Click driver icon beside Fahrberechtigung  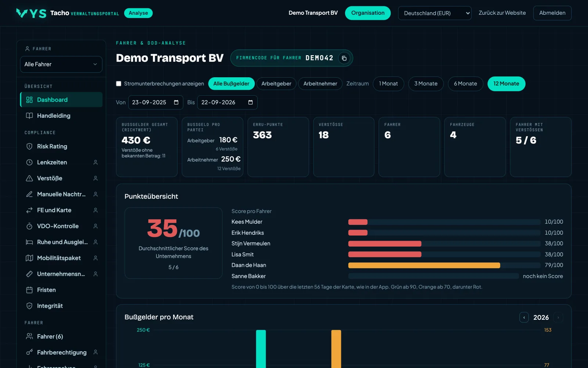pyautogui.click(x=96, y=352)
